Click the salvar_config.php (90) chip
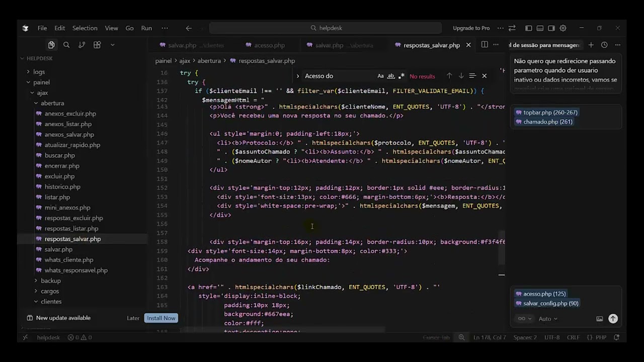 tap(547, 303)
